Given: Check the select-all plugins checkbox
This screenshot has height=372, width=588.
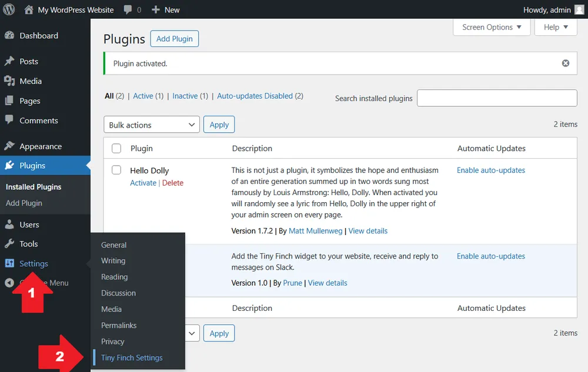Looking at the screenshot, I should click(x=116, y=148).
